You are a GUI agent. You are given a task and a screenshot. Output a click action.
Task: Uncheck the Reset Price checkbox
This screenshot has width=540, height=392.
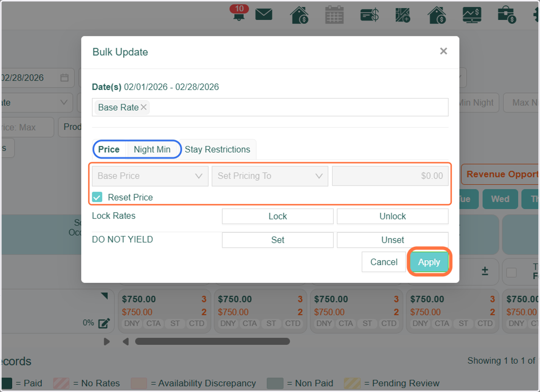pos(97,197)
